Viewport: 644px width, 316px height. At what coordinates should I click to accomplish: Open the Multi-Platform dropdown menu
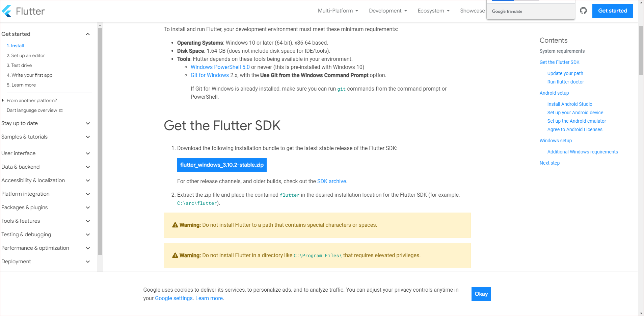click(338, 11)
